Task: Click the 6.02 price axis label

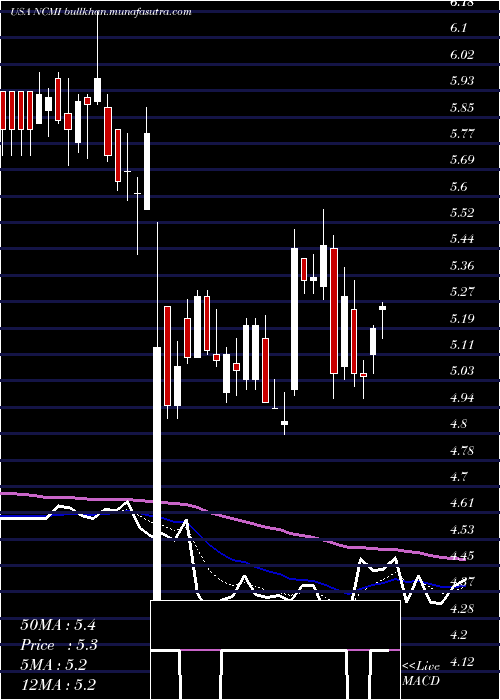Action: point(462,54)
